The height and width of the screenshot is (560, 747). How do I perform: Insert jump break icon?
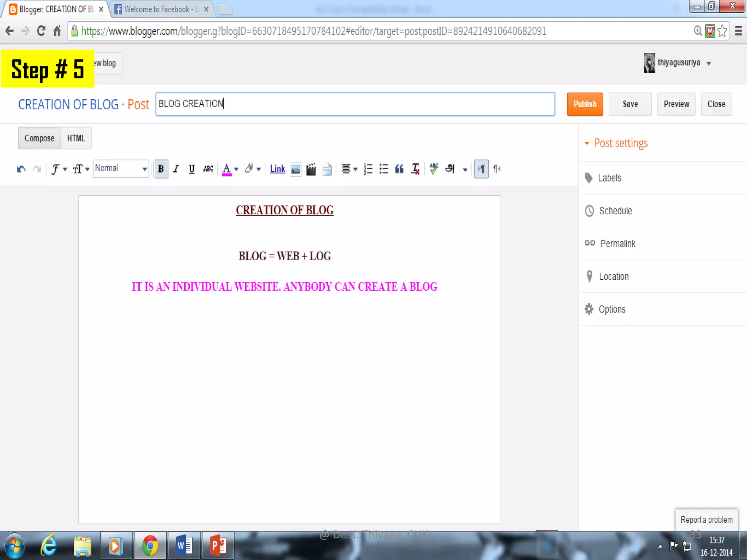327,169
